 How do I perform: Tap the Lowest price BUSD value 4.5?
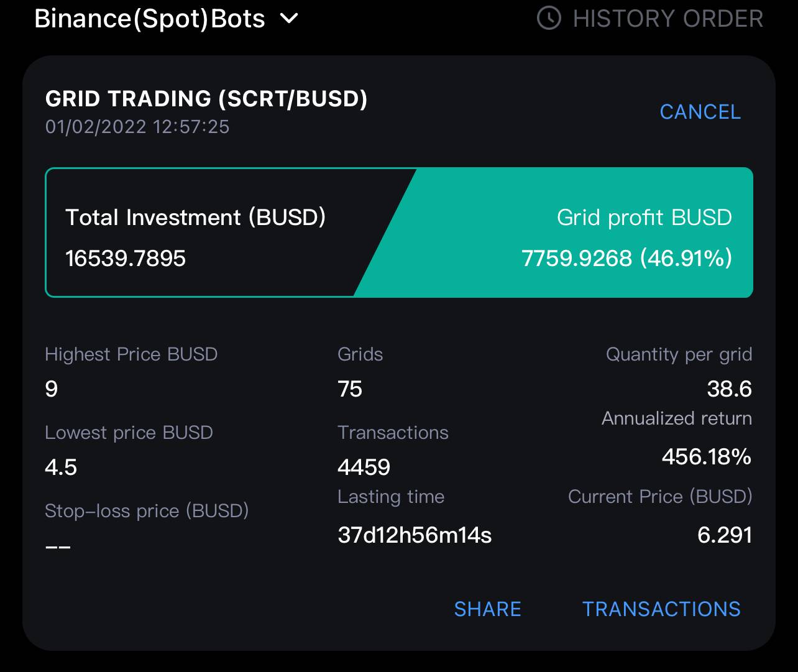tap(61, 467)
